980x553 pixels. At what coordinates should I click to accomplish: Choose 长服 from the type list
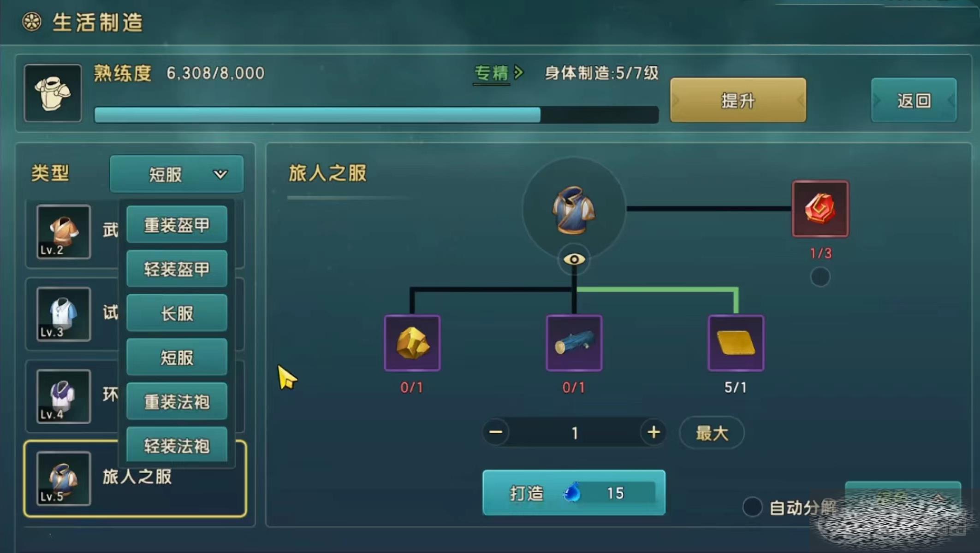pyautogui.click(x=177, y=313)
